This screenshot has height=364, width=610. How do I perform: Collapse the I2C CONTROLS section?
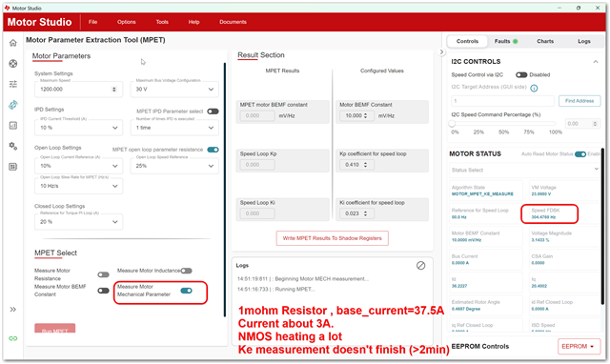595,61
